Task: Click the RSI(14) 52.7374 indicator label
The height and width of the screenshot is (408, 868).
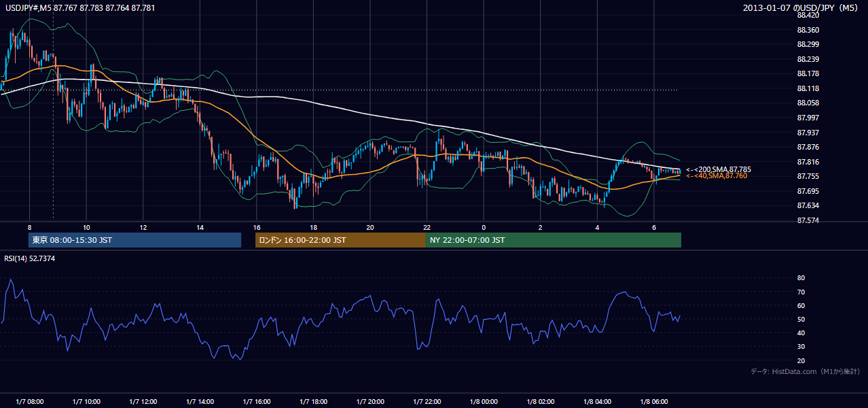Action: coord(30,258)
